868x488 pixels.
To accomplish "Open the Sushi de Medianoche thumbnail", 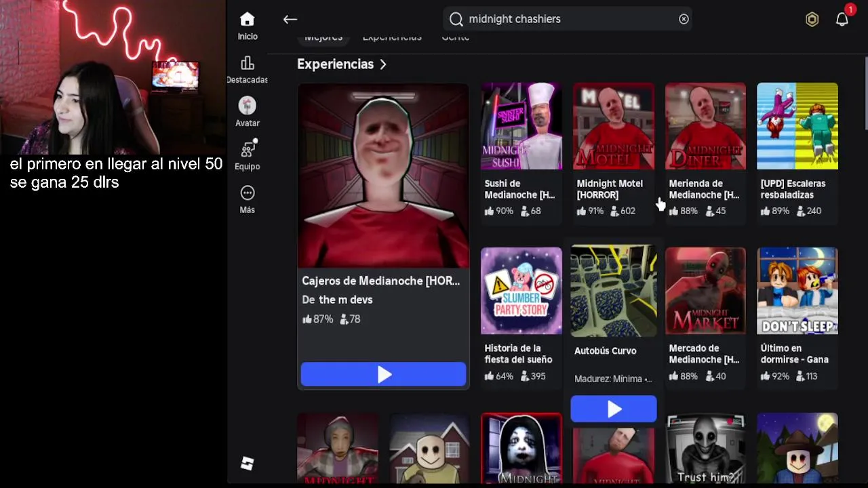I will (x=521, y=126).
